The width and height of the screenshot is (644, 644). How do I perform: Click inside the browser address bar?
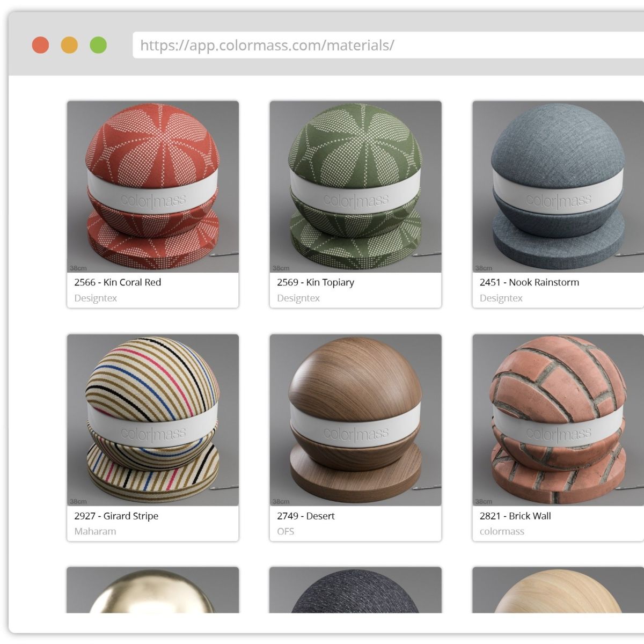tap(322, 46)
